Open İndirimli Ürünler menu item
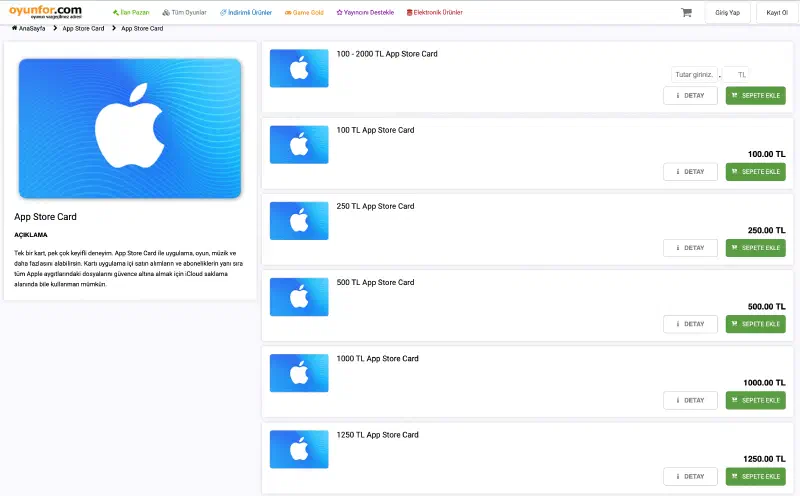Image resolution: width=800 pixels, height=496 pixels. point(246,12)
